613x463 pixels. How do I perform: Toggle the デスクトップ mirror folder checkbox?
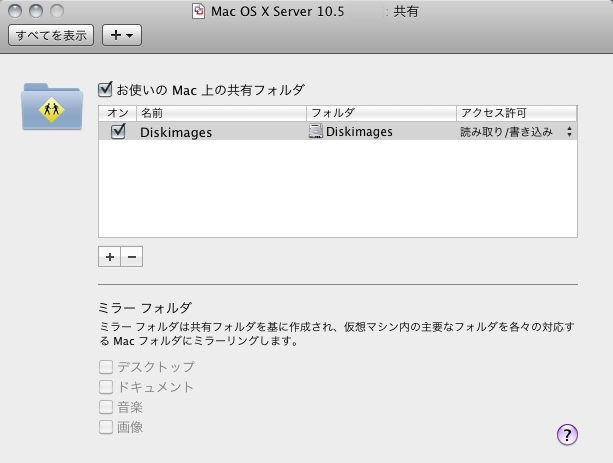pos(106,367)
